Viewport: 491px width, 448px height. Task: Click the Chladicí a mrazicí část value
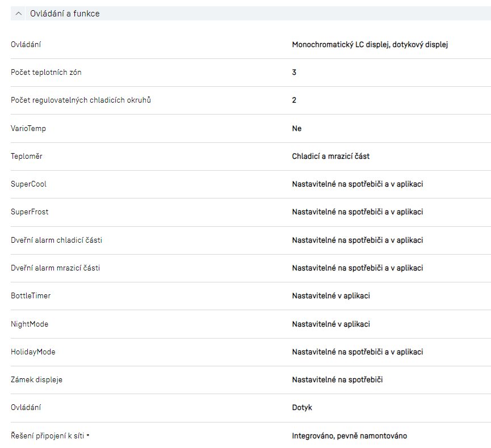coord(330,156)
